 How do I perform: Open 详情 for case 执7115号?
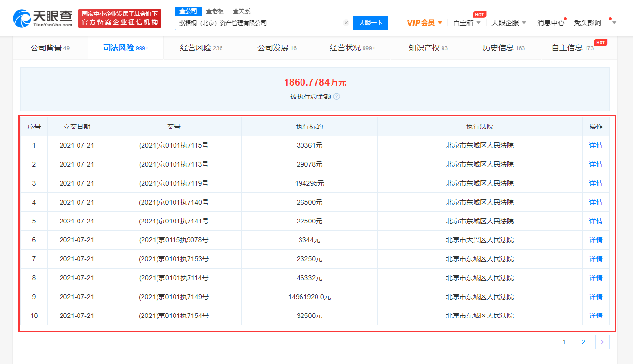[596, 145]
